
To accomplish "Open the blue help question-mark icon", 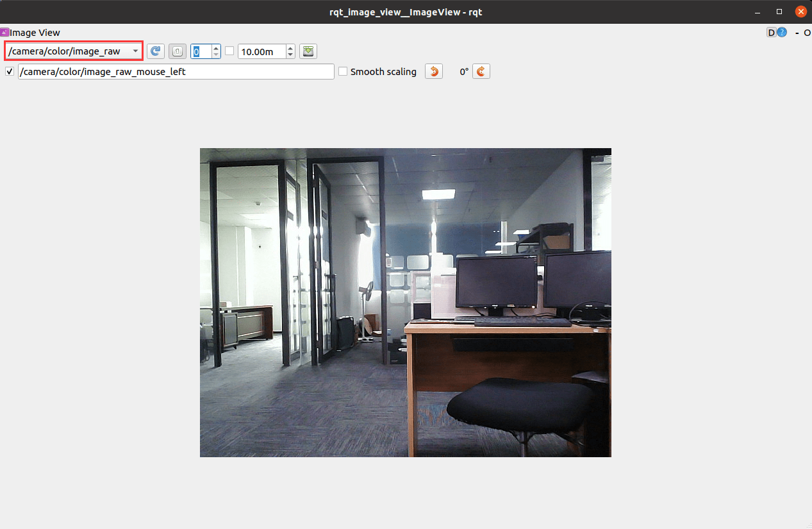I will tap(782, 33).
